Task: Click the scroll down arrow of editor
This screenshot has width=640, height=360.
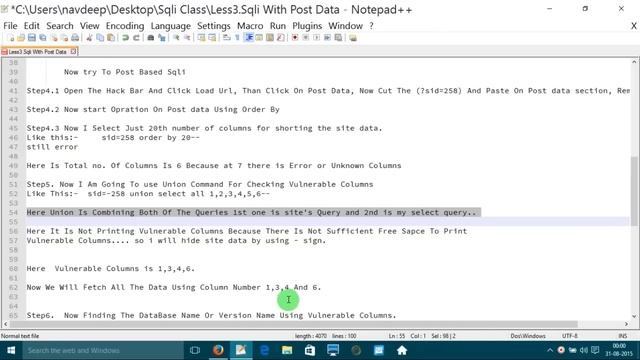Action: coord(634,316)
